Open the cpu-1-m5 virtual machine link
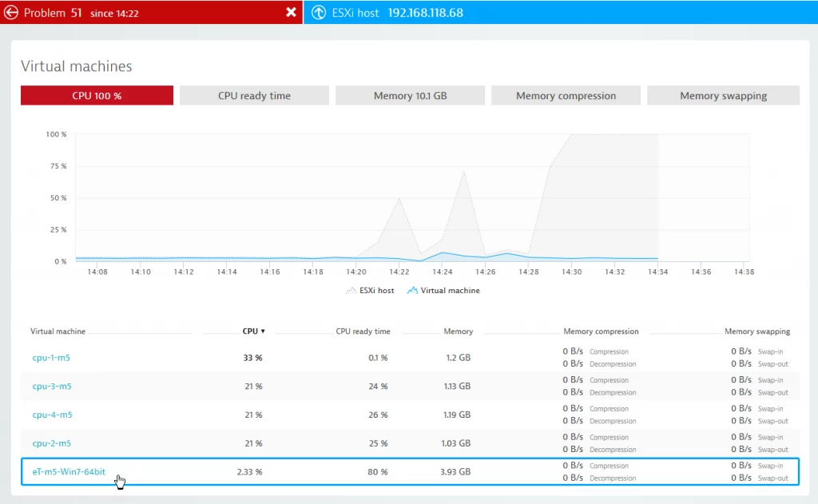The height and width of the screenshot is (504, 818). pyautogui.click(x=51, y=358)
